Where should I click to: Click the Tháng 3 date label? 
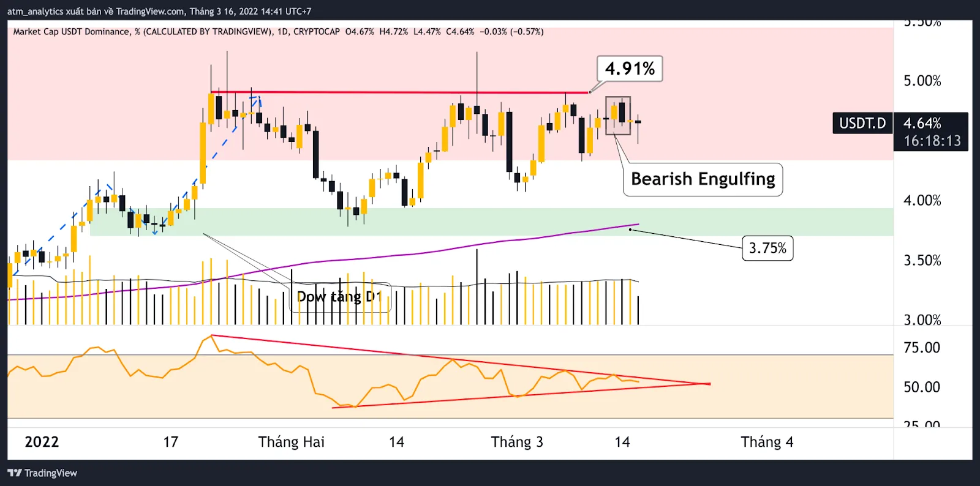(x=517, y=442)
